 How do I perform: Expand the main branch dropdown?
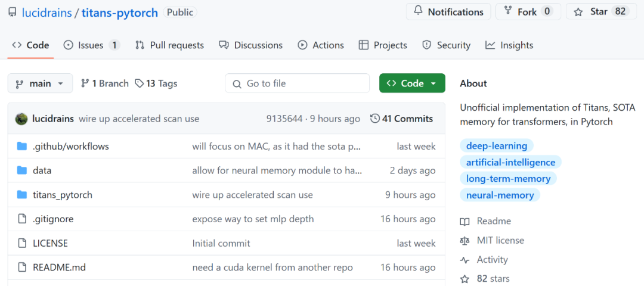click(x=40, y=83)
